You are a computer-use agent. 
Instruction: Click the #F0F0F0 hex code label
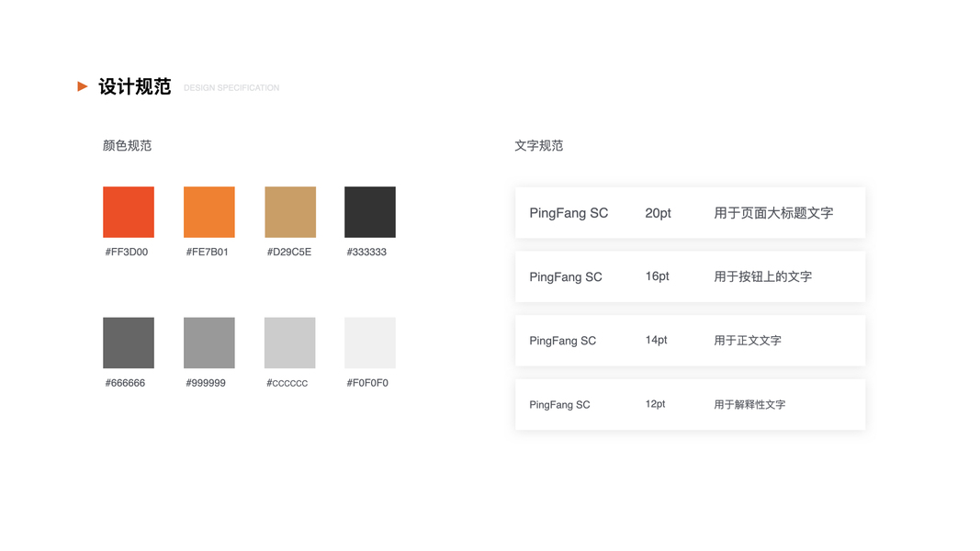tap(367, 383)
